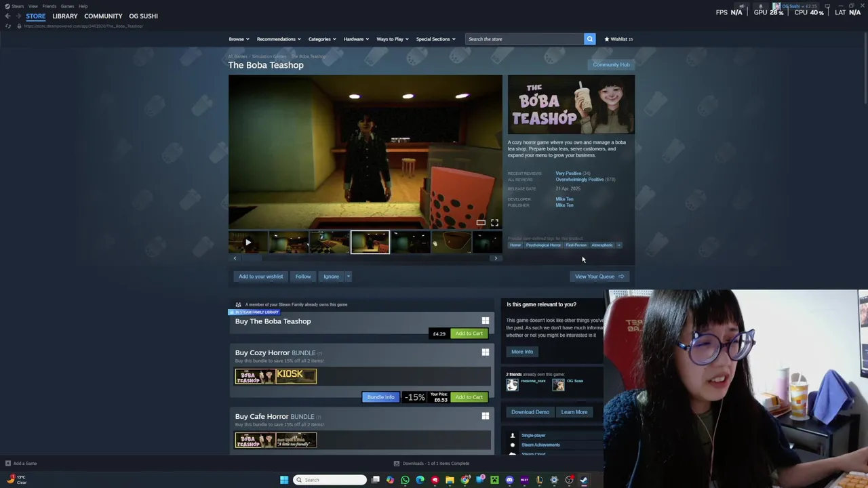Click Learn More beside Download Demo
The image size is (868, 488).
tap(574, 412)
